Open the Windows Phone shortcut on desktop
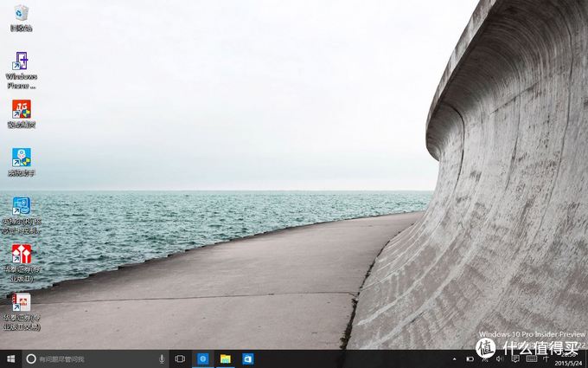The width and height of the screenshot is (588, 368). click(x=21, y=70)
